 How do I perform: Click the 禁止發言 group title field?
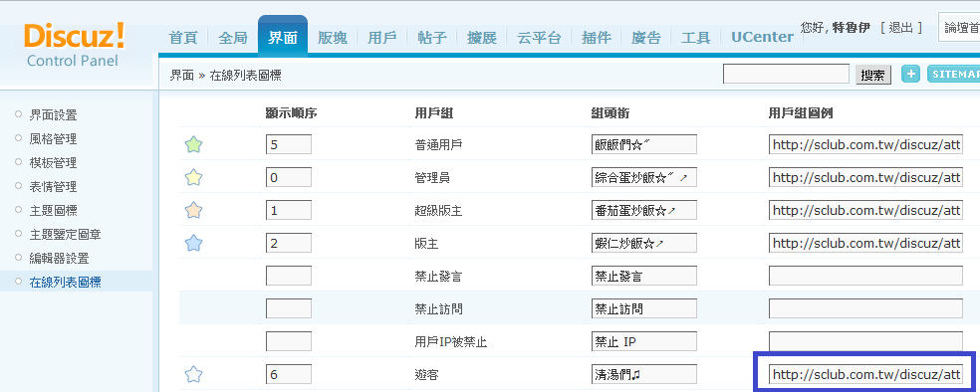(x=643, y=276)
